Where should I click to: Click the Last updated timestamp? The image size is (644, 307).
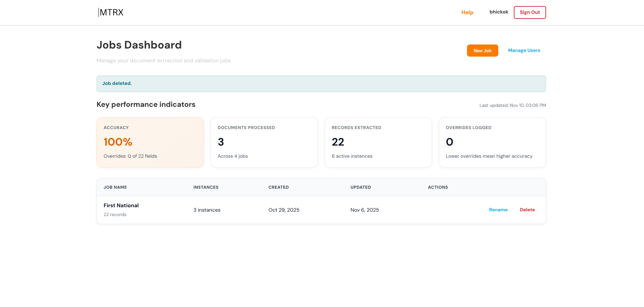(512, 105)
